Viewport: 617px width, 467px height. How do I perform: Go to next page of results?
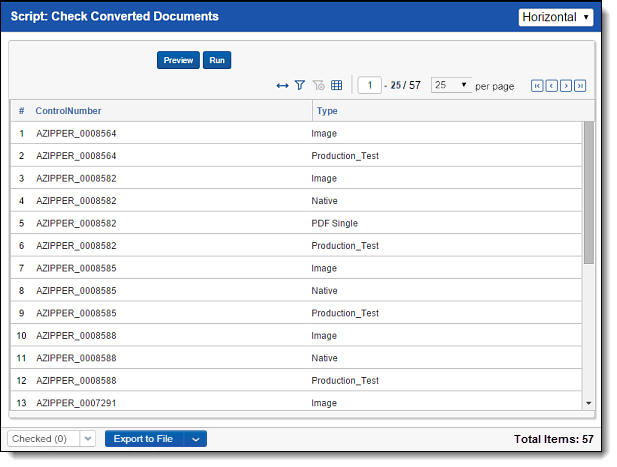(x=566, y=86)
